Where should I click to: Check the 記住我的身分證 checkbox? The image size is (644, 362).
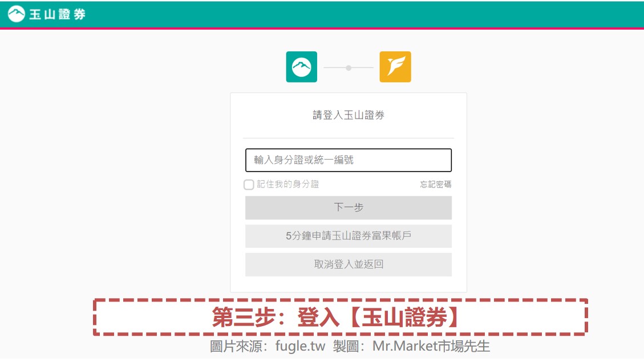249,184
